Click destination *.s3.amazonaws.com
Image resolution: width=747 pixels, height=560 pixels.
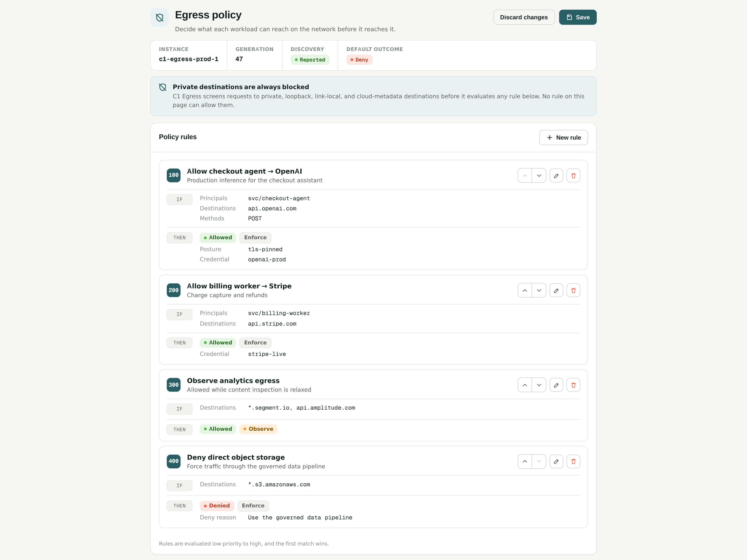[279, 484]
